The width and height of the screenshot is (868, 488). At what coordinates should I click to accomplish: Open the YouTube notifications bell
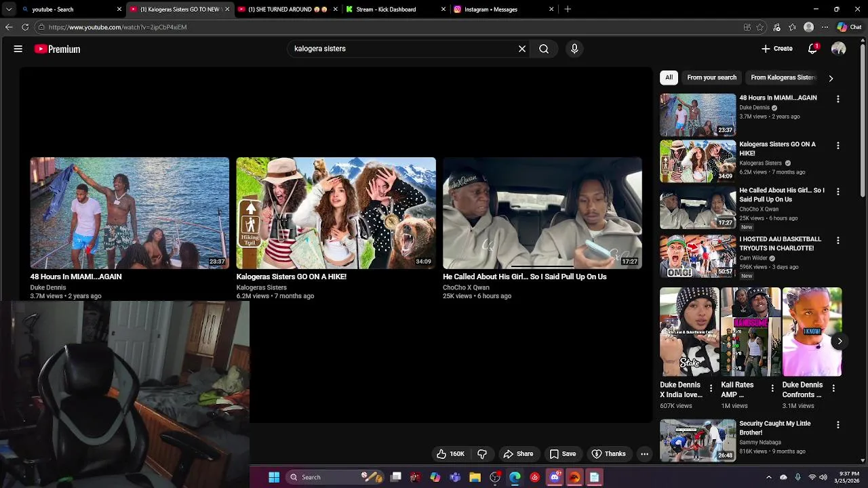pyautogui.click(x=812, y=49)
